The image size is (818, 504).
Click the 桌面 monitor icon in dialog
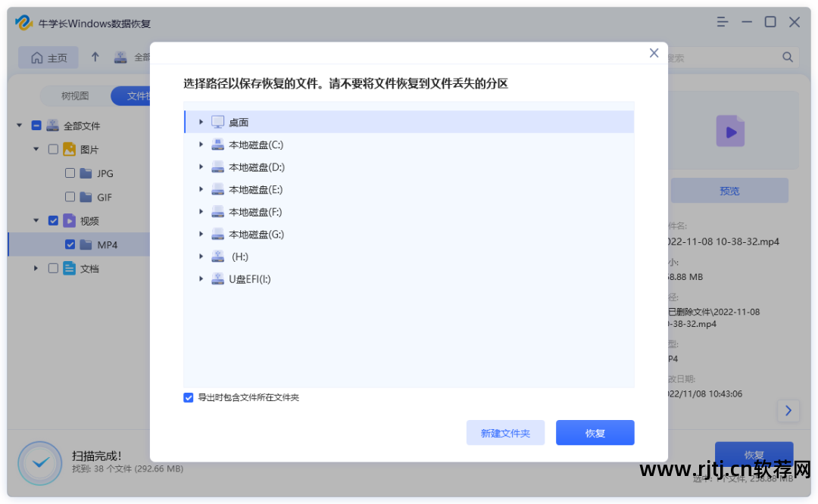[217, 122]
